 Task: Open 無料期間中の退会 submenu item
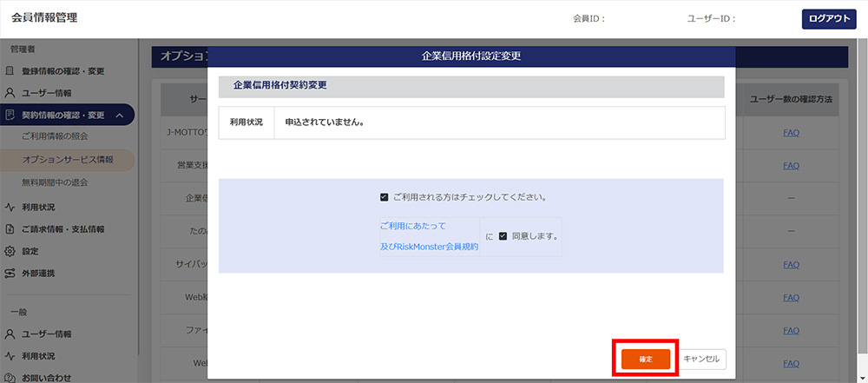(55, 182)
